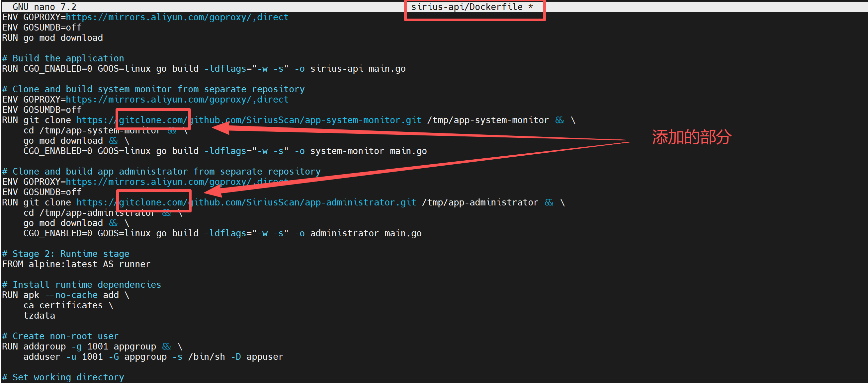Click the '# Stage 2: Runtime stage' comment
Image resolution: width=868 pixels, height=383 pixels.
click(x=66, y=254)
